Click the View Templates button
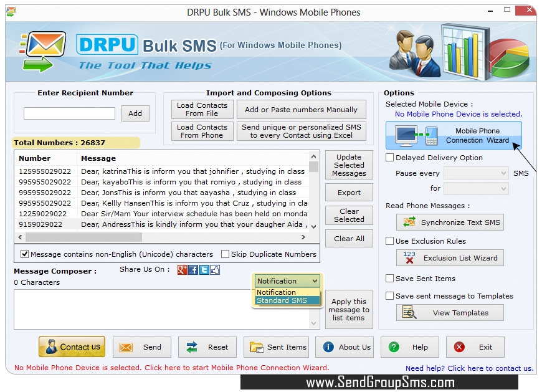 (450, 313)
